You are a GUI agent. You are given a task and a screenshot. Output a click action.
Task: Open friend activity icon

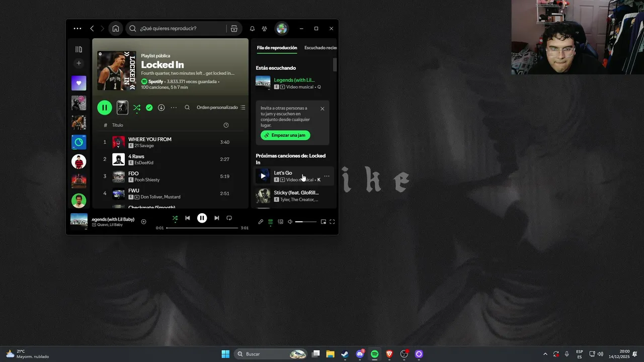pyautogui.click(x=264, y=29)
